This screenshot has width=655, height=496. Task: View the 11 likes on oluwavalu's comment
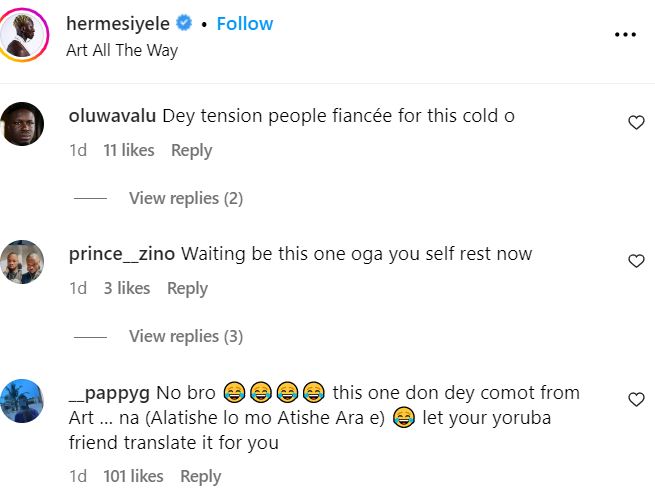tap(129, 150)
